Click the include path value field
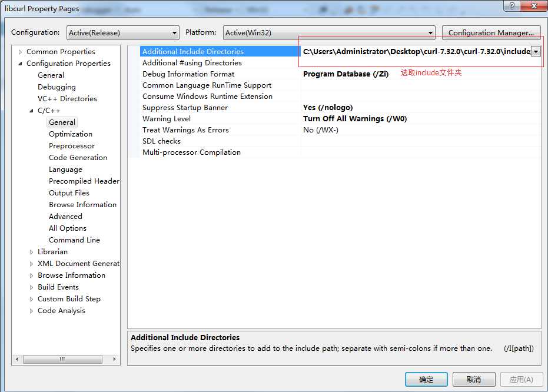 [x=416, y=51]
